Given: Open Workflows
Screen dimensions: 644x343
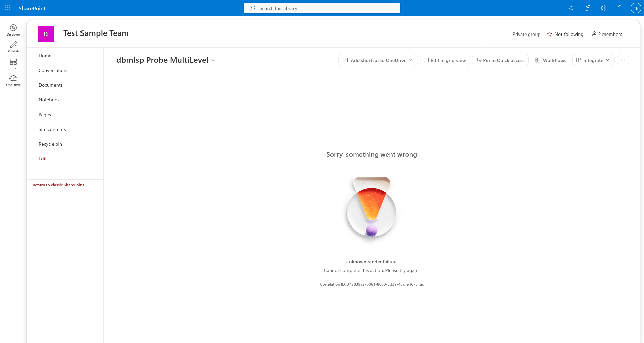Looking at the screenshot, I should point(550,60).
